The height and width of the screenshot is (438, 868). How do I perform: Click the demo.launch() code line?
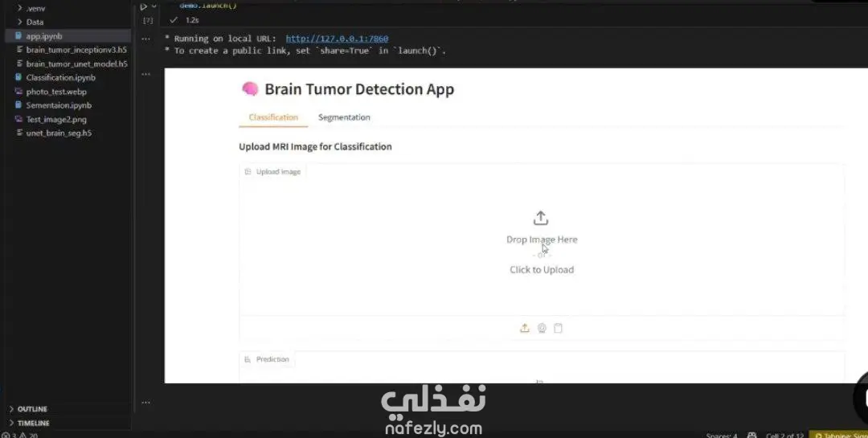pyautogui.click(x=208, y=6)
